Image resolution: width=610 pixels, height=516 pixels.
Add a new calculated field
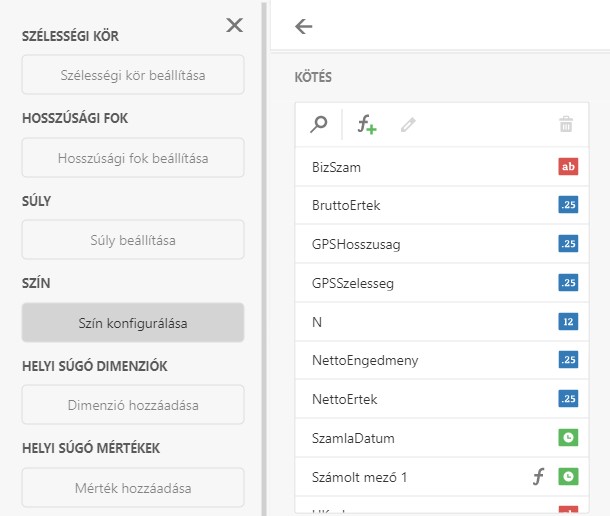click(367, 125)
